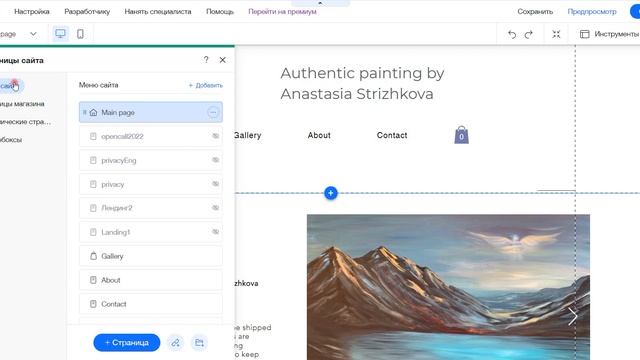Image resolution: width=640 pixels, height=360 pixels.
Task: Select the Landing1 page row
Action: coord(151,232)
